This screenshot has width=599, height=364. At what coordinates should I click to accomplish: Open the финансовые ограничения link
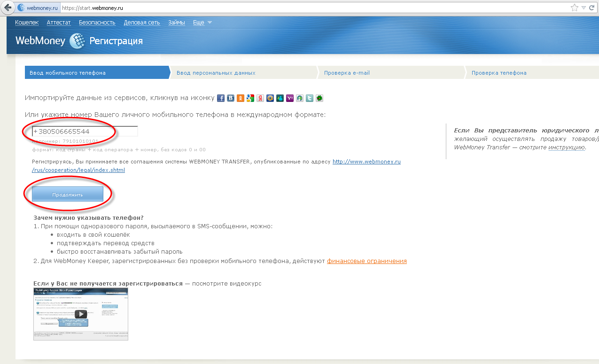[x=367, y=261]
